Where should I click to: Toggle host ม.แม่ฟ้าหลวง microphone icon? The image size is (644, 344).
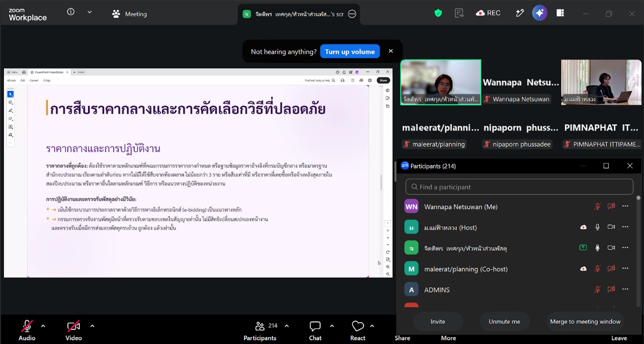click(x=598, y=227)
